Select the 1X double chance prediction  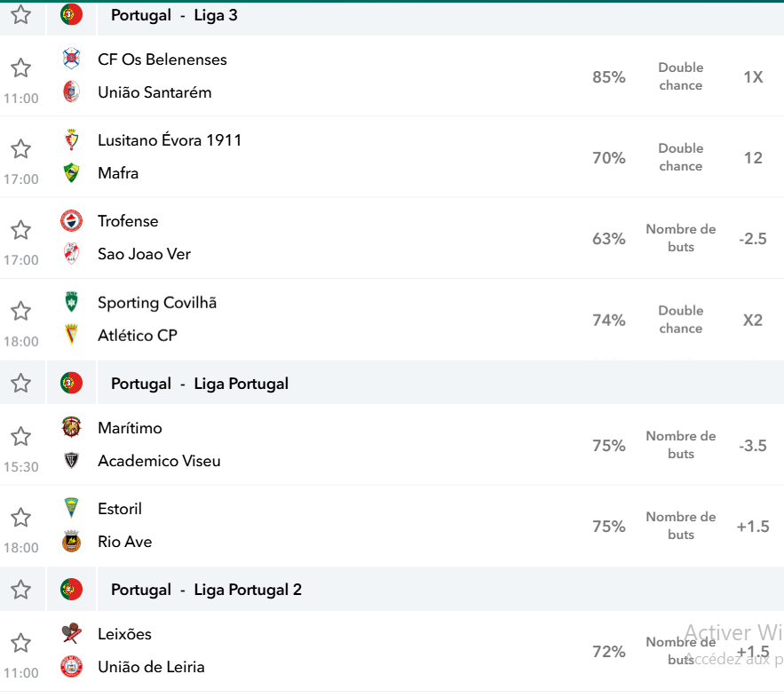[x=753, y=77]
